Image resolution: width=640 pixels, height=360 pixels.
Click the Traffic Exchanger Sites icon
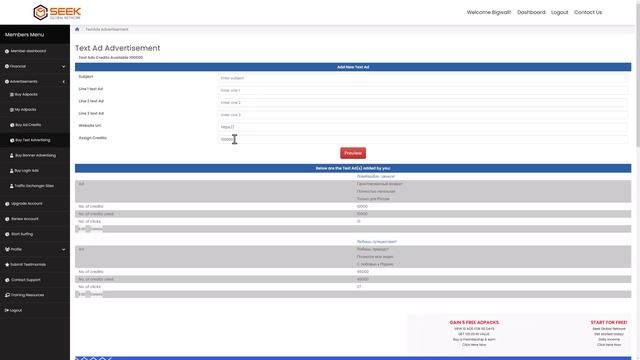(x=12, y=186)
